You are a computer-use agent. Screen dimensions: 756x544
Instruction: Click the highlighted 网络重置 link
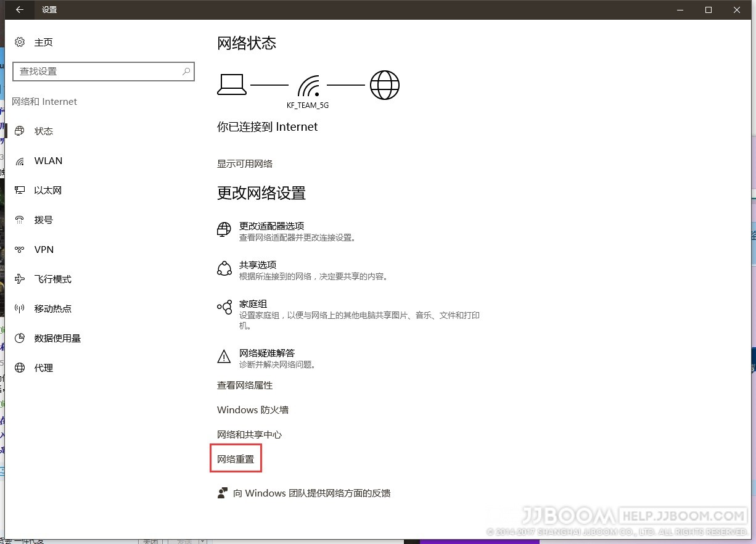pos(236,458)
